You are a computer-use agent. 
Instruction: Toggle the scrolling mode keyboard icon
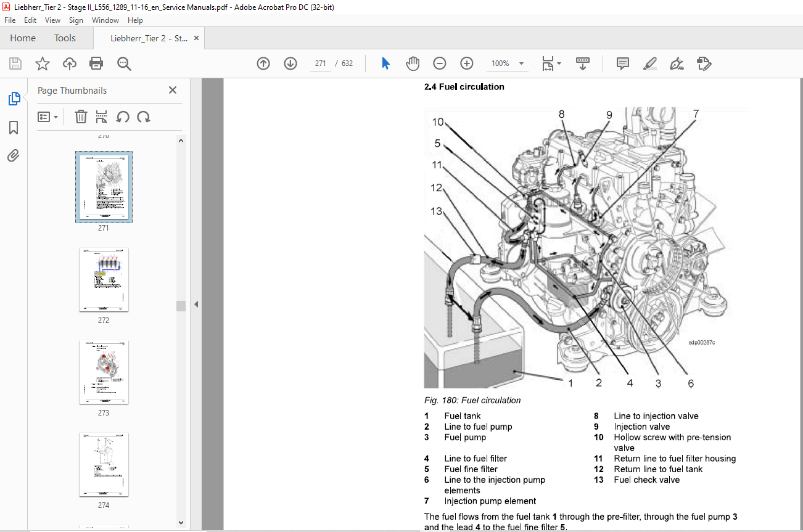click(583, 63)
